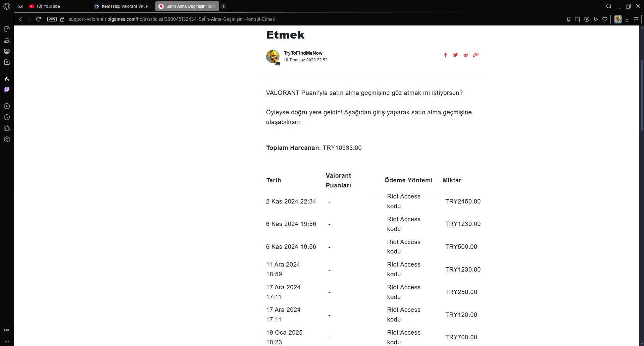Click the amount TRY120.00
The width and height of the screenshot is (644, 346).
[461, 315]
